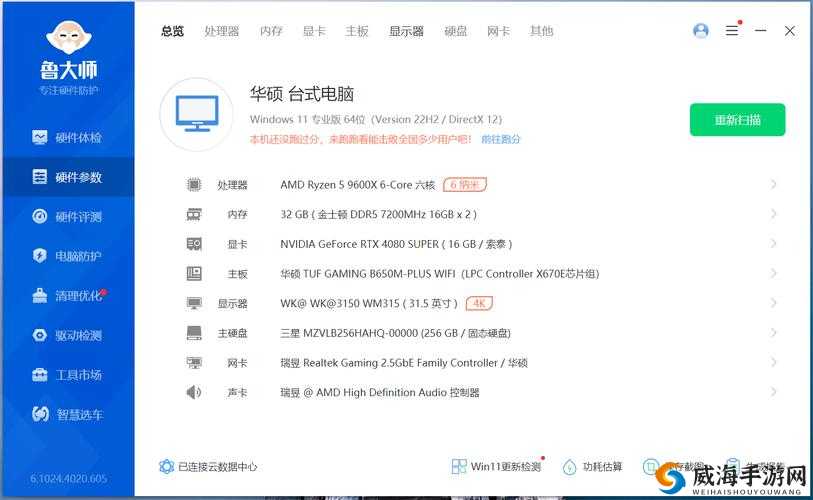Click the green 重新扫描 button
813x500 pixels.
pos(737,120)
